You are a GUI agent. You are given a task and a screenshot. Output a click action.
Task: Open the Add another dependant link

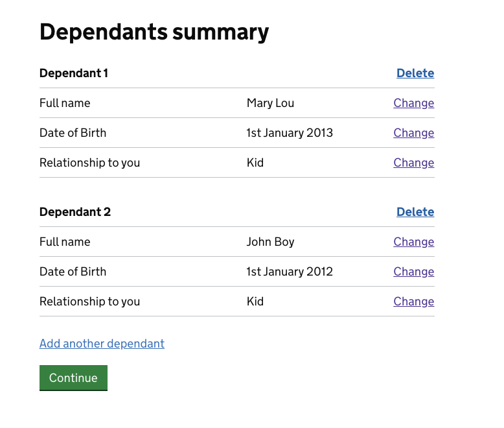click(x=102, y=344)
